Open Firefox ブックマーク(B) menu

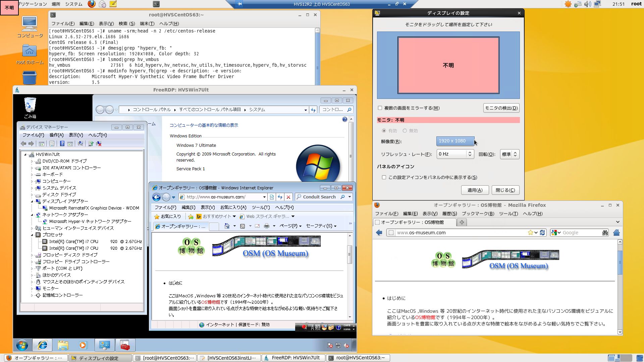pos(478,214)
